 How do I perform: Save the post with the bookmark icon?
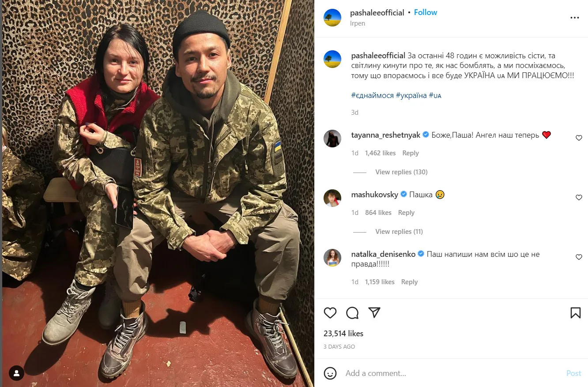(x=575, y=313)
